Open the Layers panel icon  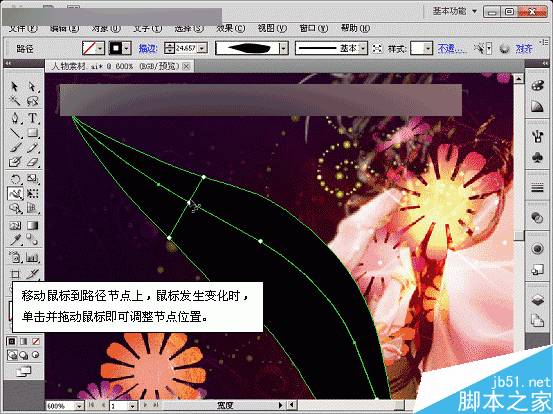point(537,300)
